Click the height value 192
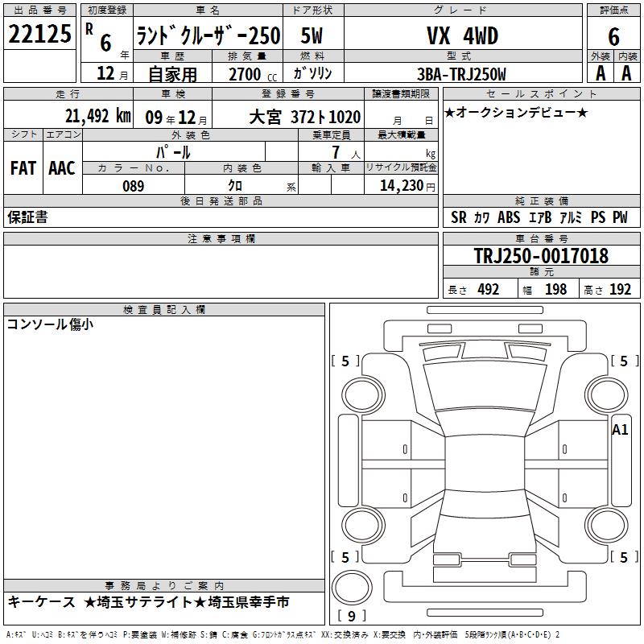This screenshot has height=644, width=644. 620,289
